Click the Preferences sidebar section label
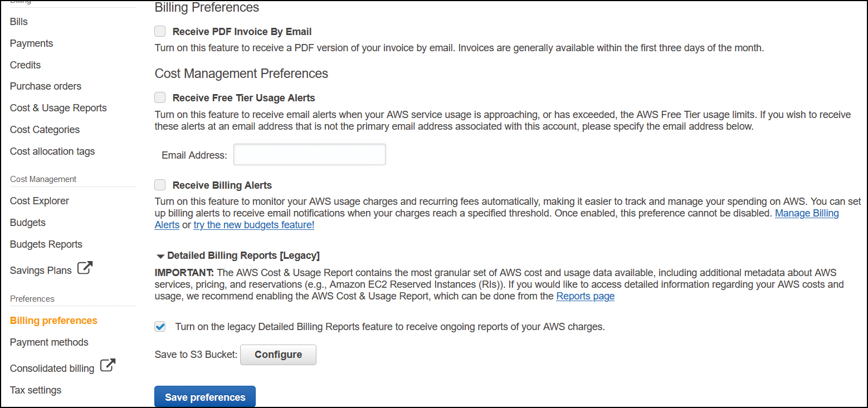 (x=32, y=299)
